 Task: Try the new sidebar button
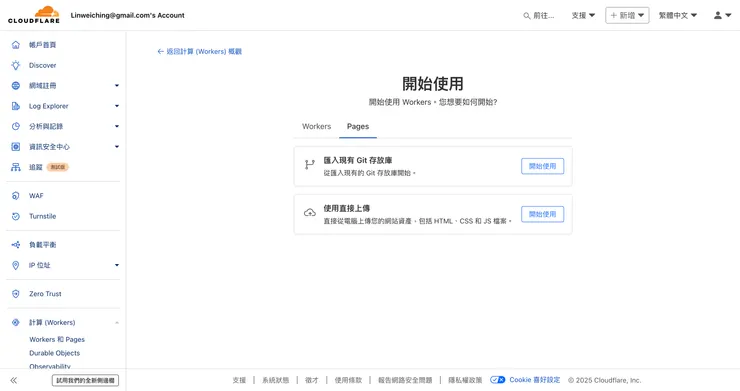coord(85,380)
